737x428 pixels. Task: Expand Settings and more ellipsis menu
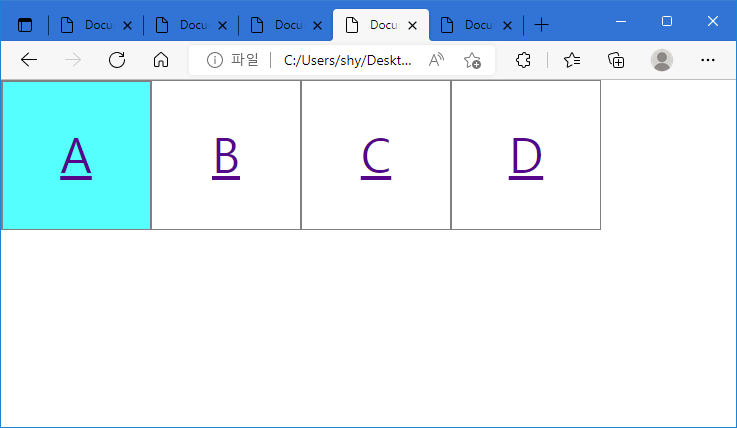point(708,60)
